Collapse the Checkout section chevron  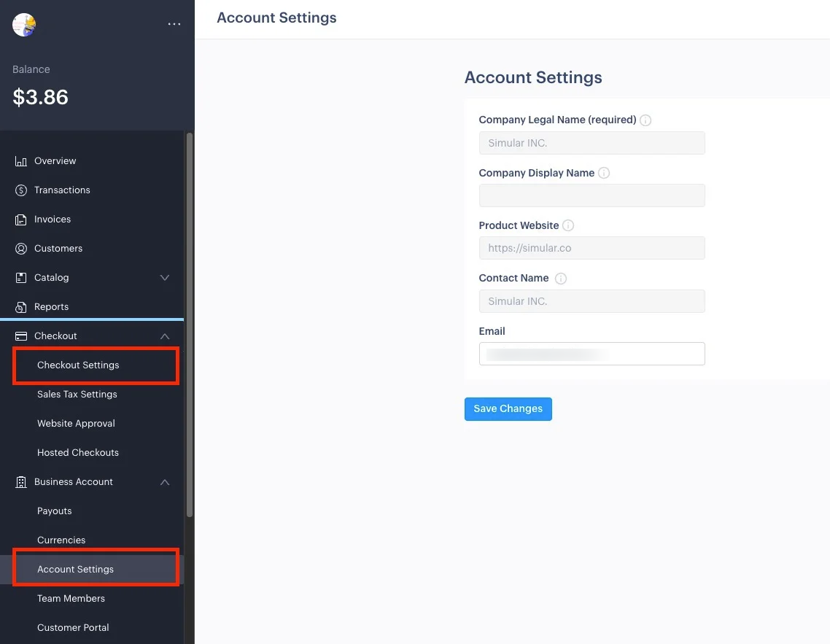point(165,336)
